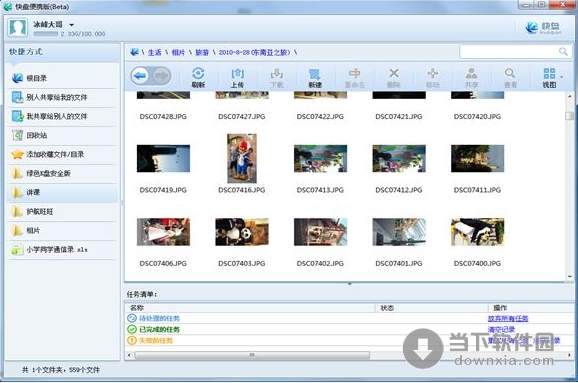Open 根目录 in the shortcuts sidebar
Image resolution: width=578 pixels, height=383 pixels.
(x=63, y=78)
